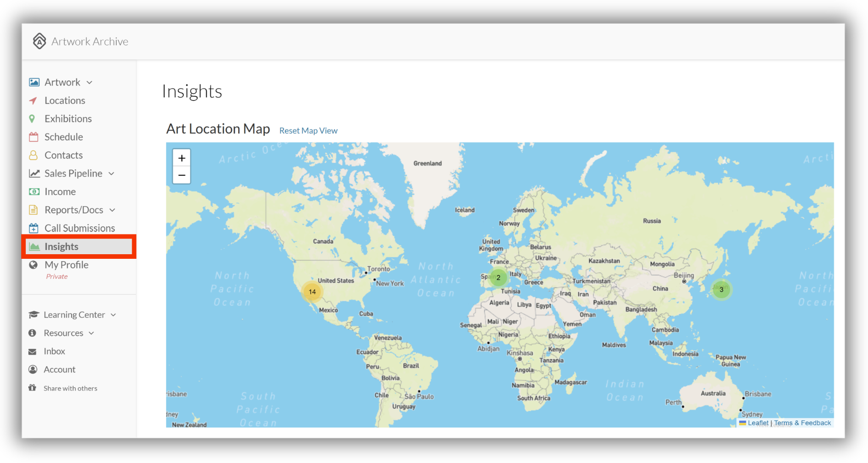
Task: Open Exhibitions via its pin icon
Action: tap(32, 119)
